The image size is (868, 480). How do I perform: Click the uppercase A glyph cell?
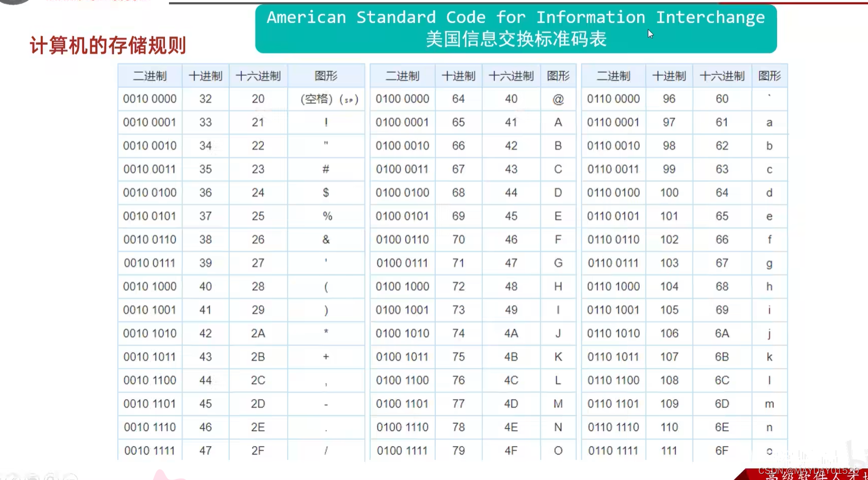point(558,123)
